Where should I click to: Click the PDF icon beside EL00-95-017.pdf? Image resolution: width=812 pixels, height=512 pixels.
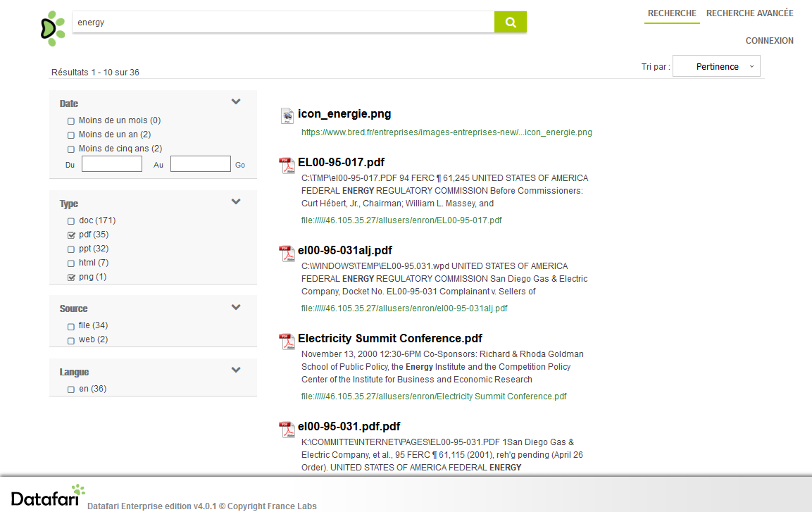(x=287, y=165)
